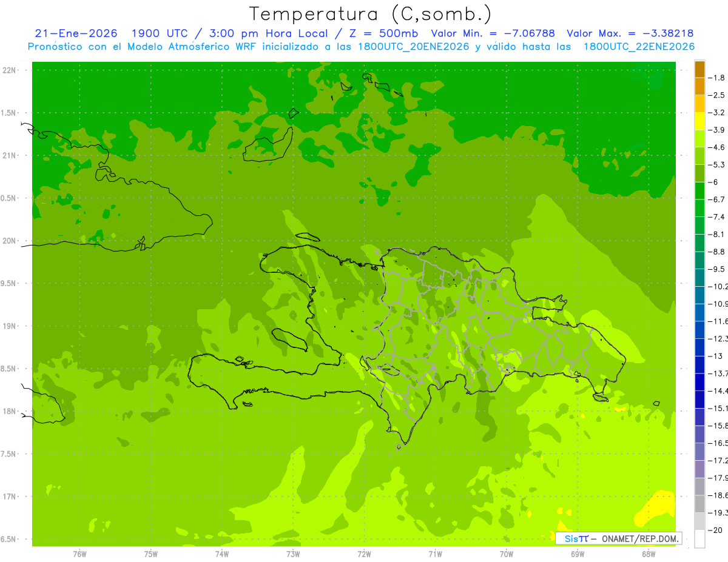Click the "20N" latitude label
The height and width of the screenshot is (562, 728).
[x=9, y=241]
